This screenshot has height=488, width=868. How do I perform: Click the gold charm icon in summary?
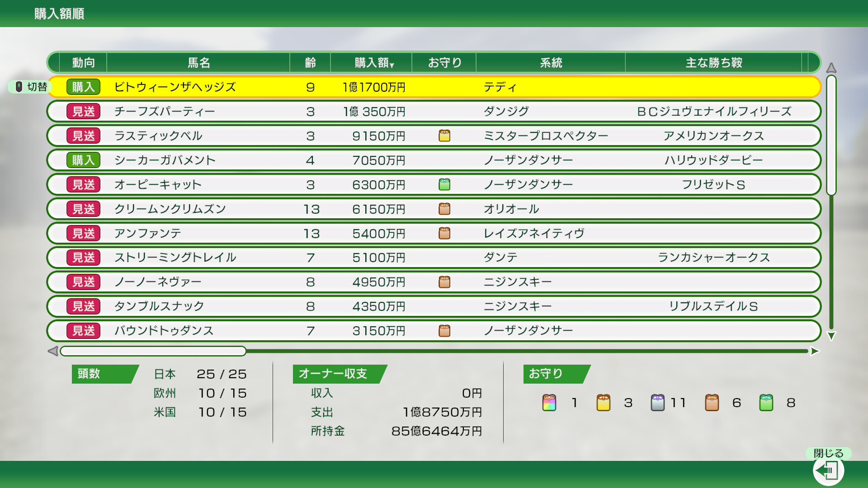(603, 403)
